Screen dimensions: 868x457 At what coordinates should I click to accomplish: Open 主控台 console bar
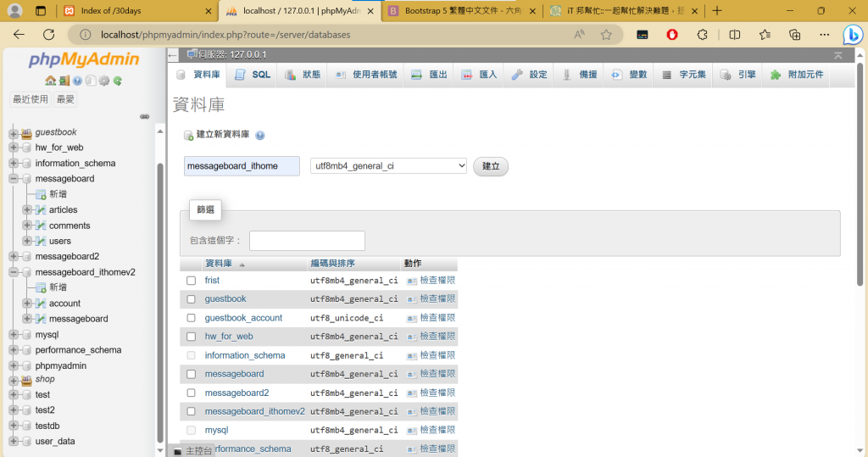coord(192,451)
